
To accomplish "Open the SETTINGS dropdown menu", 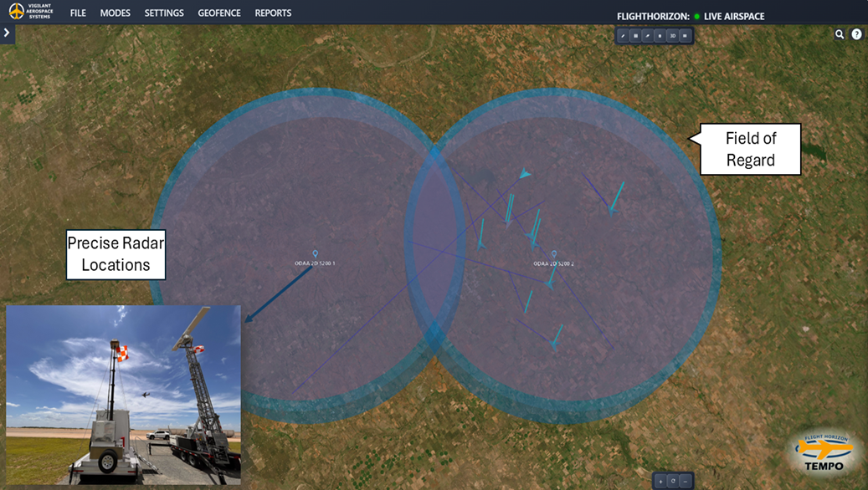I will (x=164, y=13).
